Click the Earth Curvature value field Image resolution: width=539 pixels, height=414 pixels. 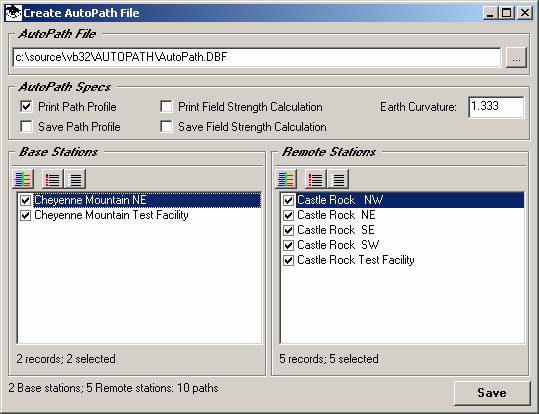point(496,107)
